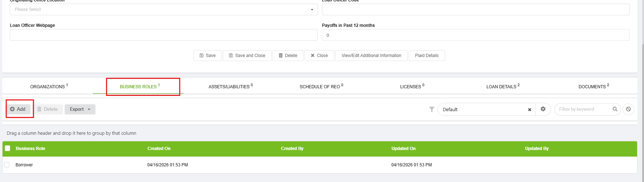Open the Licenses tab
The image size is (644, 182).
pyautogui.click(x=412, y=86)
